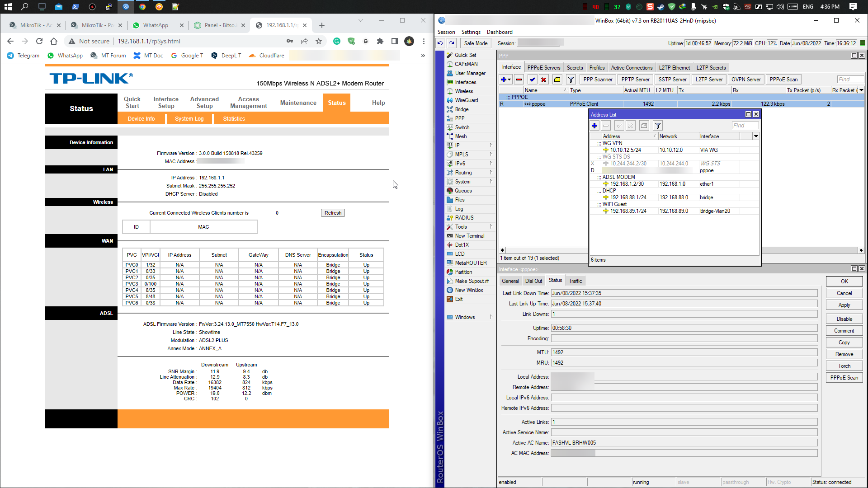Screen dimensions: 868x488
Task: Toggle the Safe Mode button
Action: [x=475, y=43]
